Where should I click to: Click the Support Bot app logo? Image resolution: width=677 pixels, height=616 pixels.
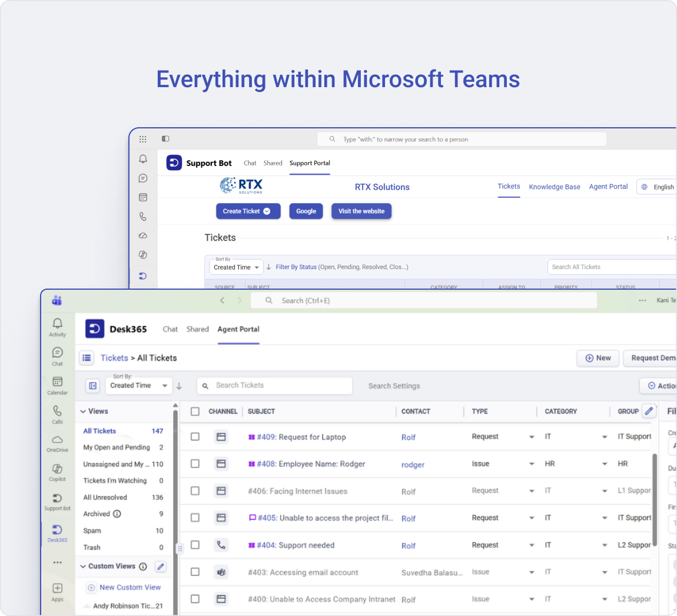174,163
